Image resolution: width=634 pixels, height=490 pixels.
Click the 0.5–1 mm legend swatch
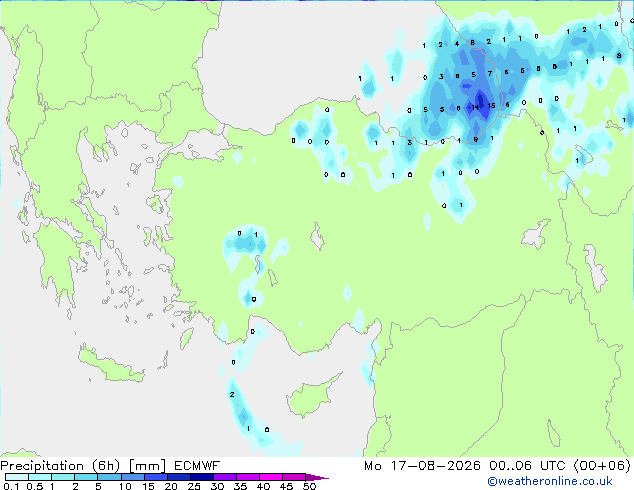[x=40, y=477]
